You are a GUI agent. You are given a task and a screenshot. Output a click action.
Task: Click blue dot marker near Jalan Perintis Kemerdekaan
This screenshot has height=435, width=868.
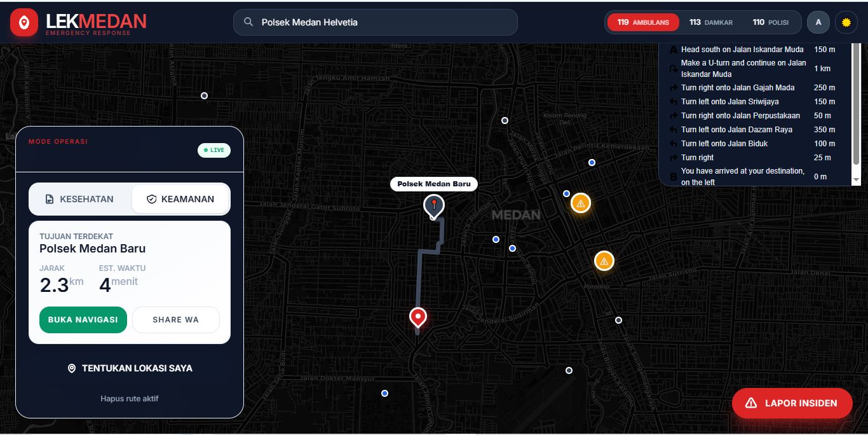(x=592, y=162)
